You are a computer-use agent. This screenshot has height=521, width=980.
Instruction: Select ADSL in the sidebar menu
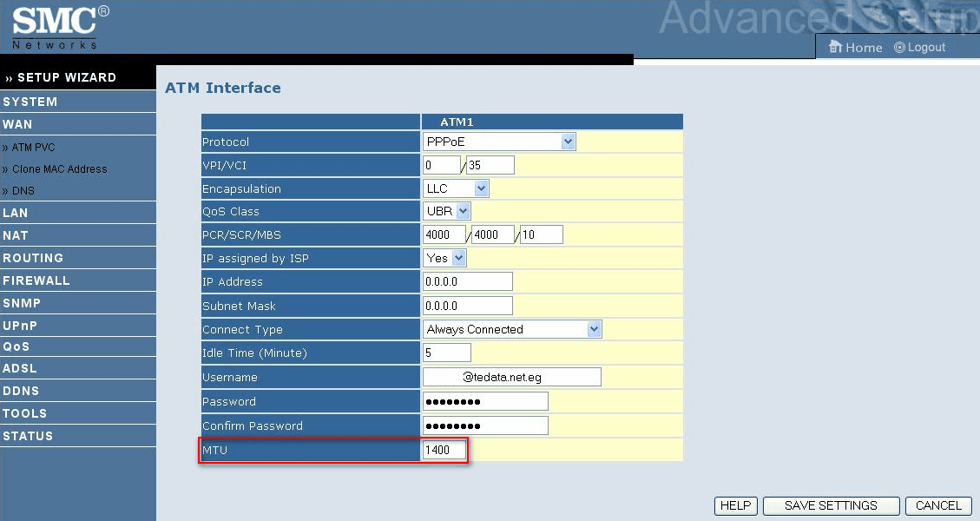pyautogui.click(x=19, y=368)
